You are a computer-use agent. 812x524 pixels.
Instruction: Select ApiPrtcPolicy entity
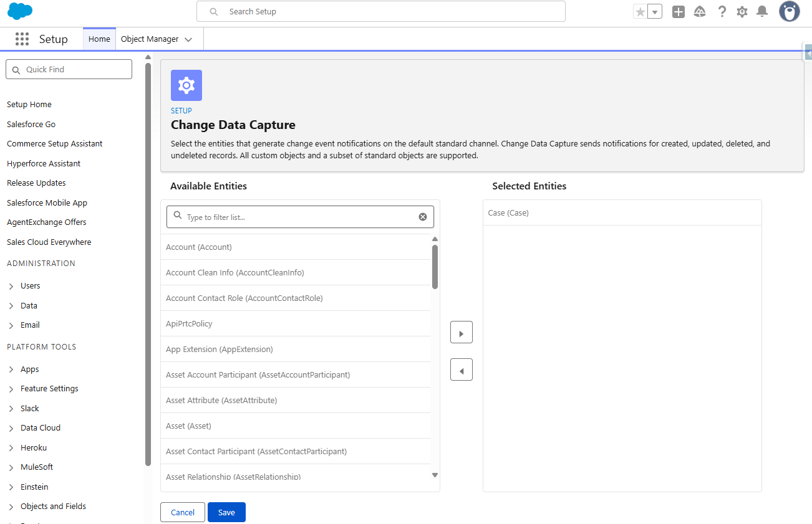click(x=296, y=324)
